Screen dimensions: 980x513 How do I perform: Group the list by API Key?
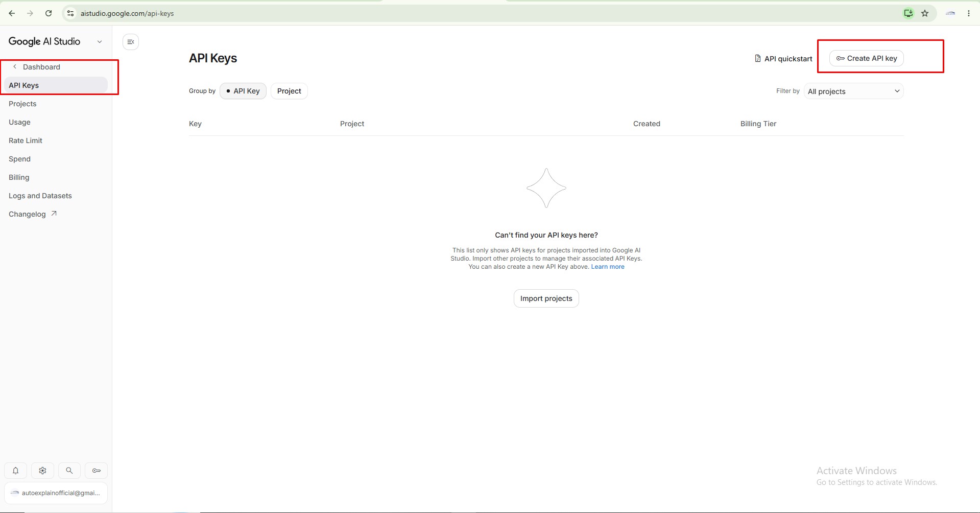pos(243,91)
